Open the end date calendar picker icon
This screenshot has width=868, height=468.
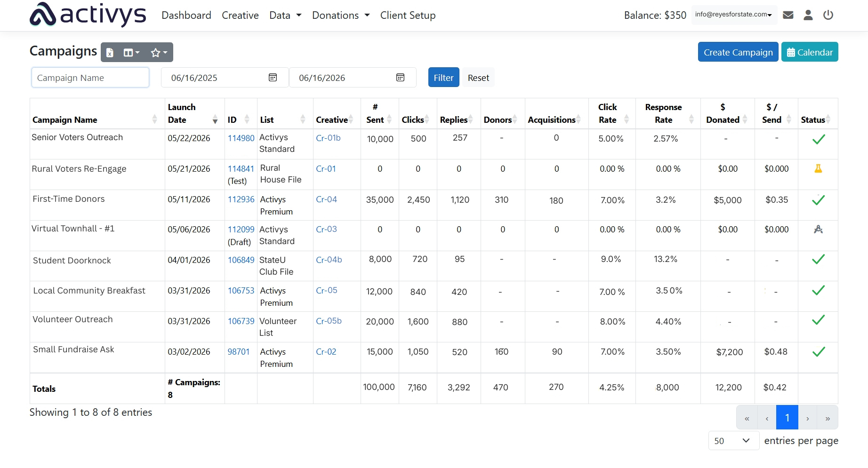pos(400,78)
